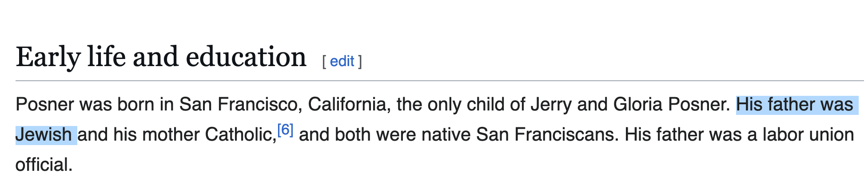Click the highlighted "His father was" selection
This screenshot has width=868, height=181.
pos(795,105)
